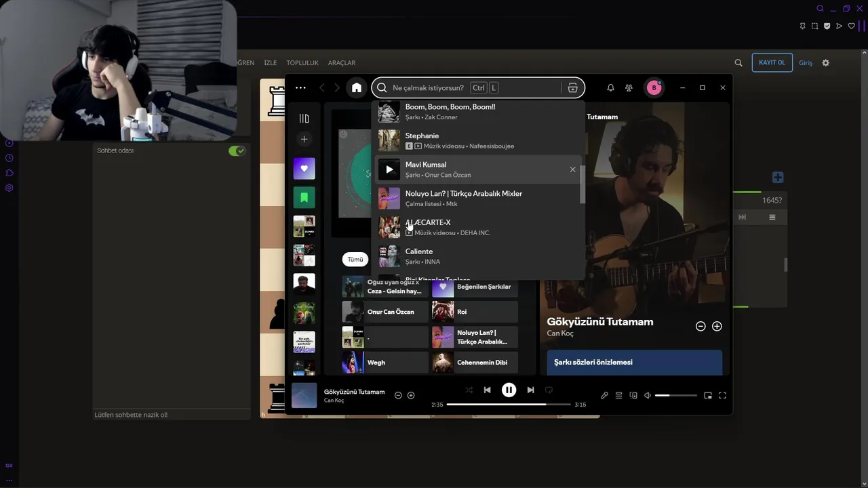Viewport: 868px width, 488px height.
Task: Click the 'Lütfen sohbette nazik ol!' chat input
Action: (x=172, y=415)
